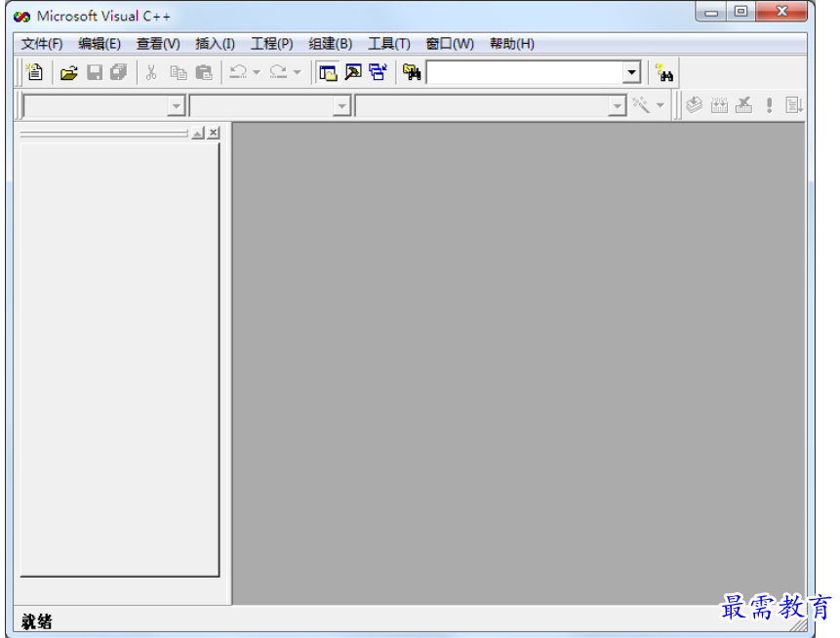Open the 窗口(W) menu
This screenshot has width=840, height=638.
[450, 44]
